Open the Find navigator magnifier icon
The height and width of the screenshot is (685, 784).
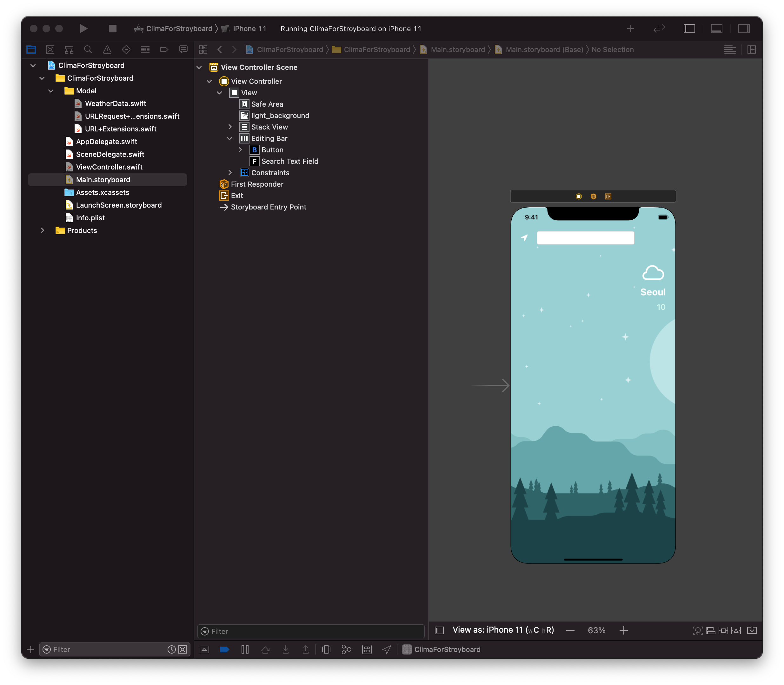88,50
